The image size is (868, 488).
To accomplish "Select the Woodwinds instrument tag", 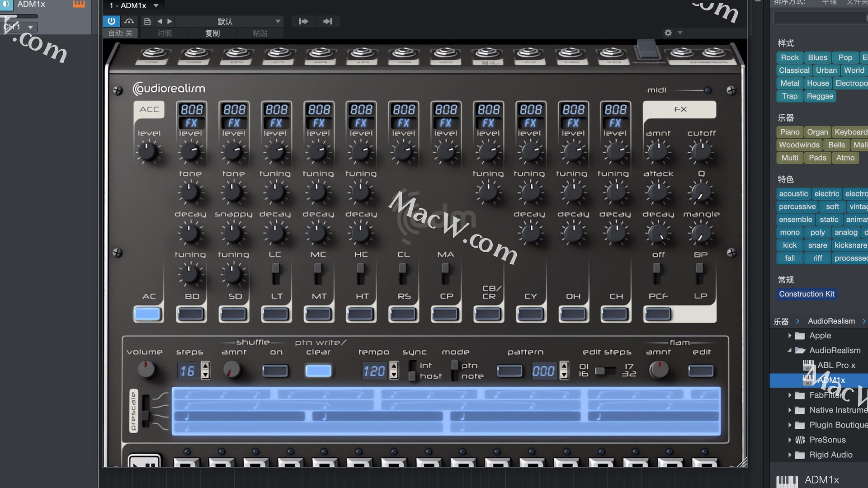I will point(799,145).
